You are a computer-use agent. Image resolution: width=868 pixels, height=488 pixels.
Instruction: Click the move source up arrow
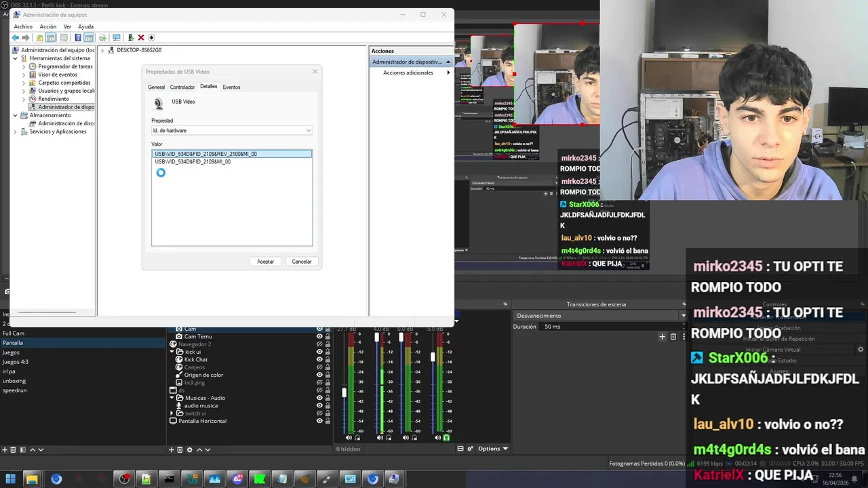(x=199, y=449)
